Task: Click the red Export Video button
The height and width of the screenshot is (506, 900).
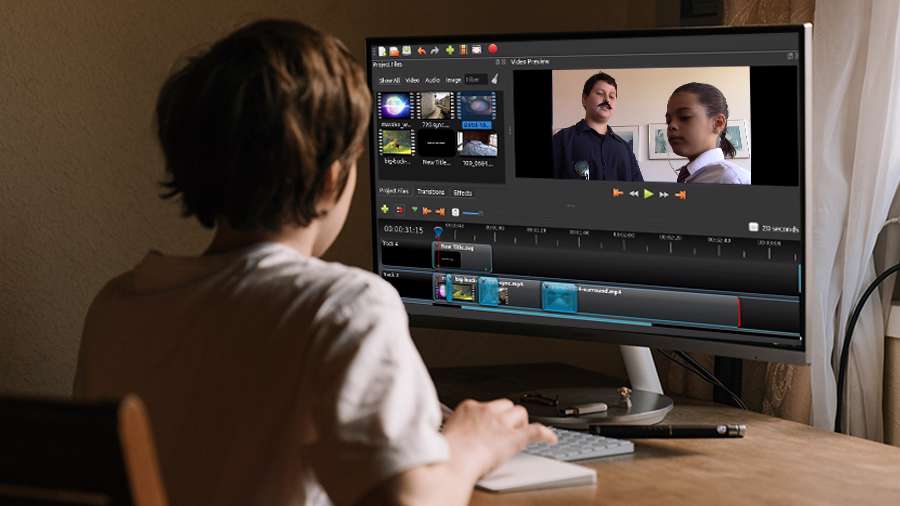Action: 492,49
